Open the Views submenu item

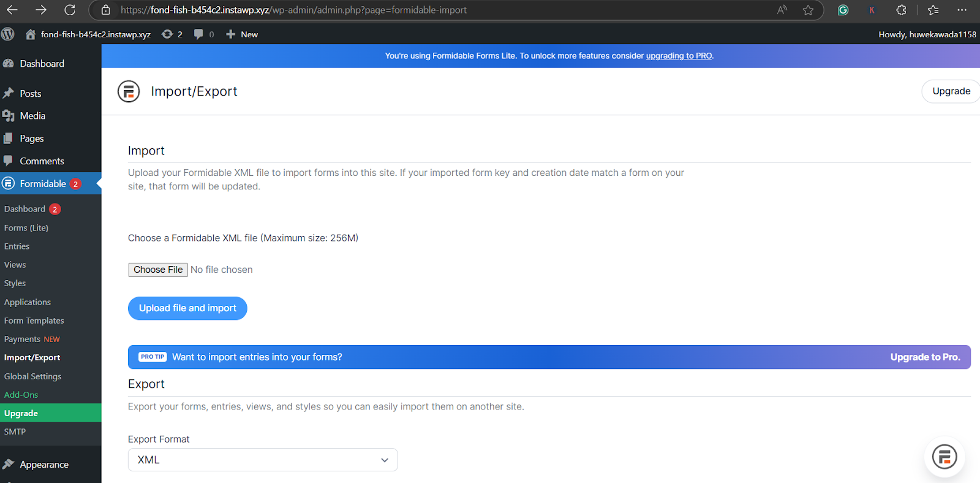tap(15, 265)
